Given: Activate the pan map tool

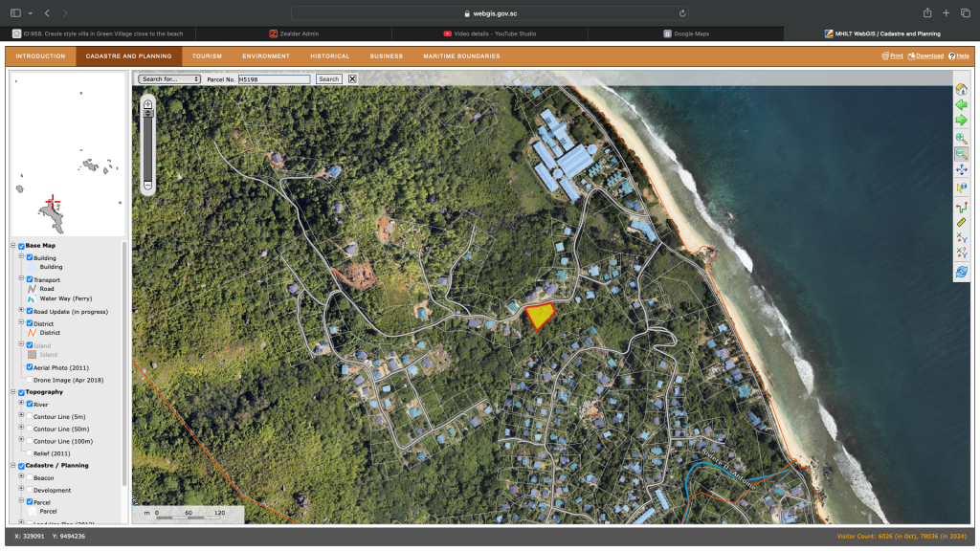Looking at the screenshot, I should click(961, 170).
